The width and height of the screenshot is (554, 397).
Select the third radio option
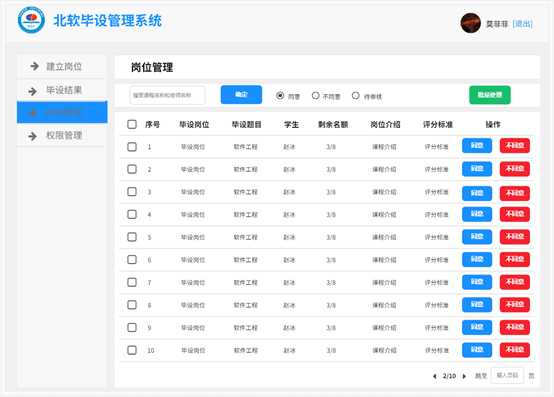356,96
